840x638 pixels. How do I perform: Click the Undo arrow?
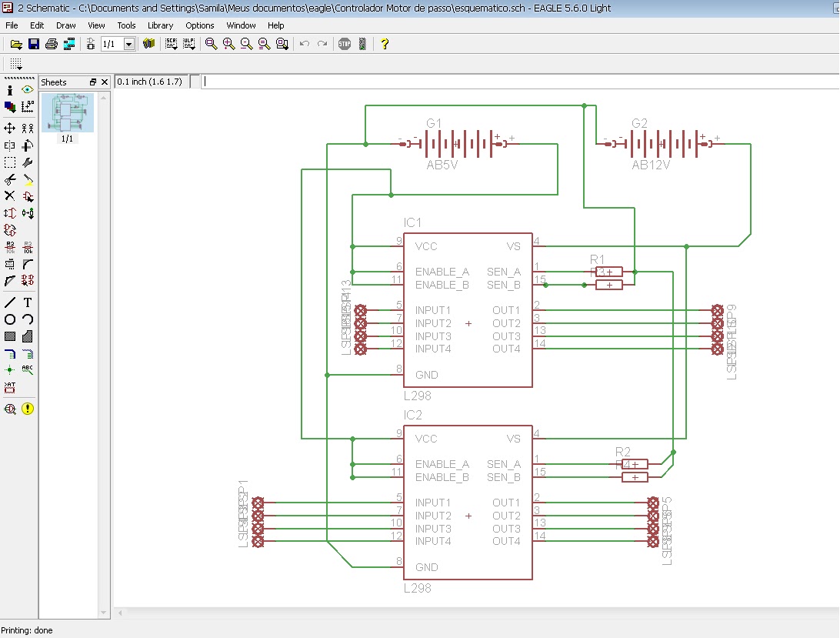(x=305, y=44)
